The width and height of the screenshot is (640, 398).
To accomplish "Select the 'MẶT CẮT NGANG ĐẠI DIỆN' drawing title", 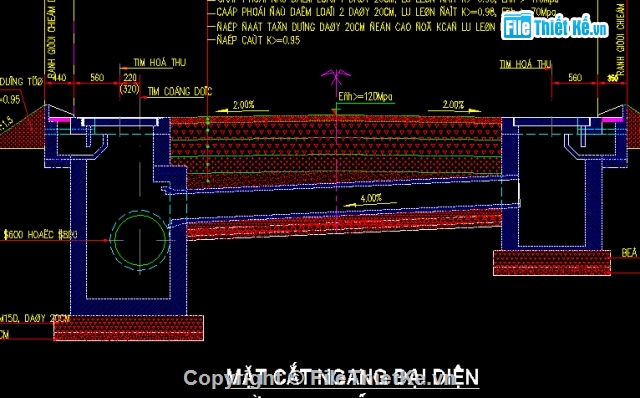I will tap(353, 377).
